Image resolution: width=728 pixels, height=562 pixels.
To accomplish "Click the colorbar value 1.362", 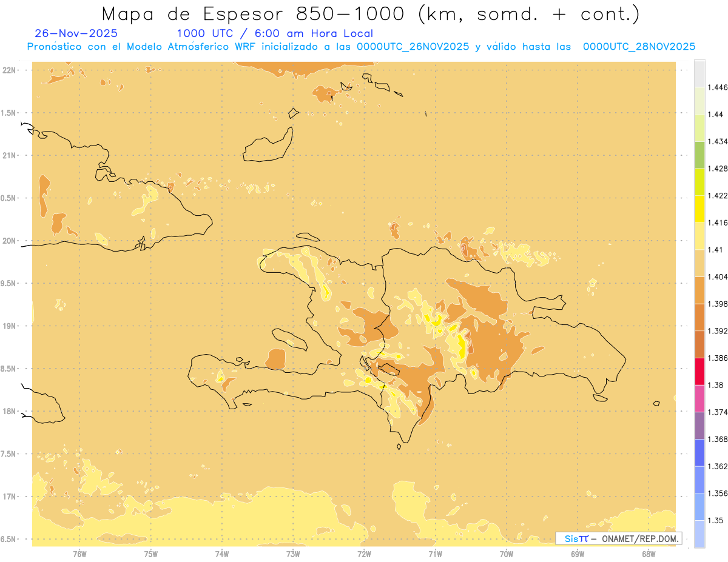I will [x=719, y=466].
